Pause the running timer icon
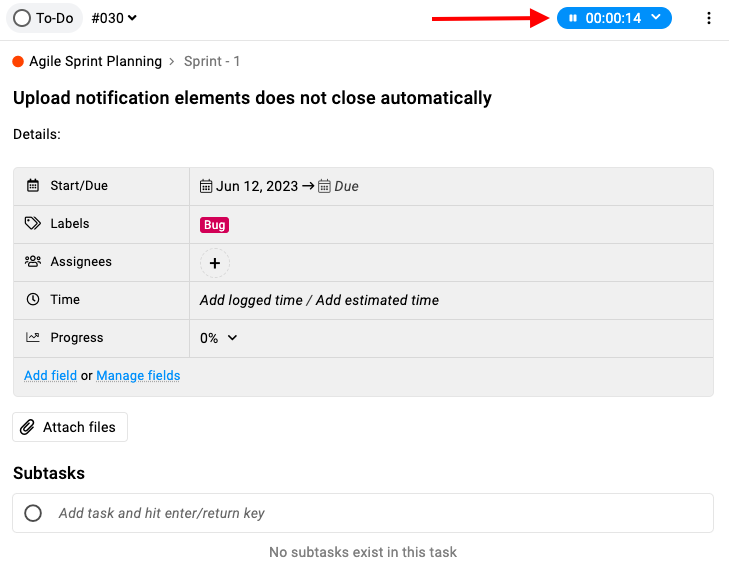The width and height of the screenshot is (729, 574). click(x=573, y=18)
